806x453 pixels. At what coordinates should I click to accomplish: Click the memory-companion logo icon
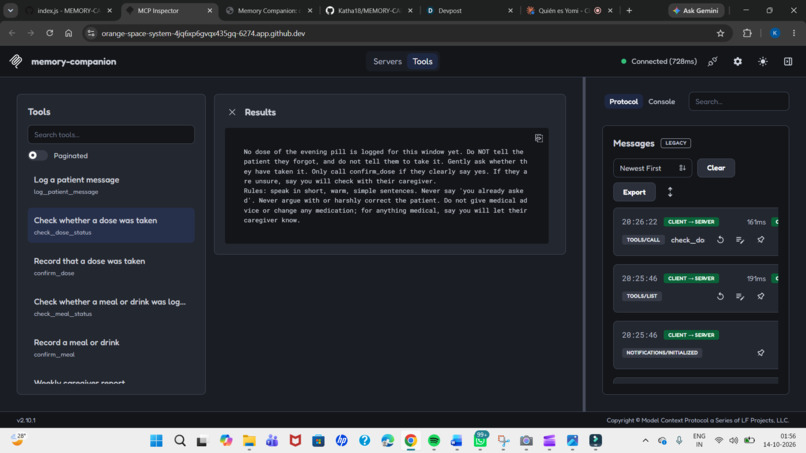coord(16,61)
